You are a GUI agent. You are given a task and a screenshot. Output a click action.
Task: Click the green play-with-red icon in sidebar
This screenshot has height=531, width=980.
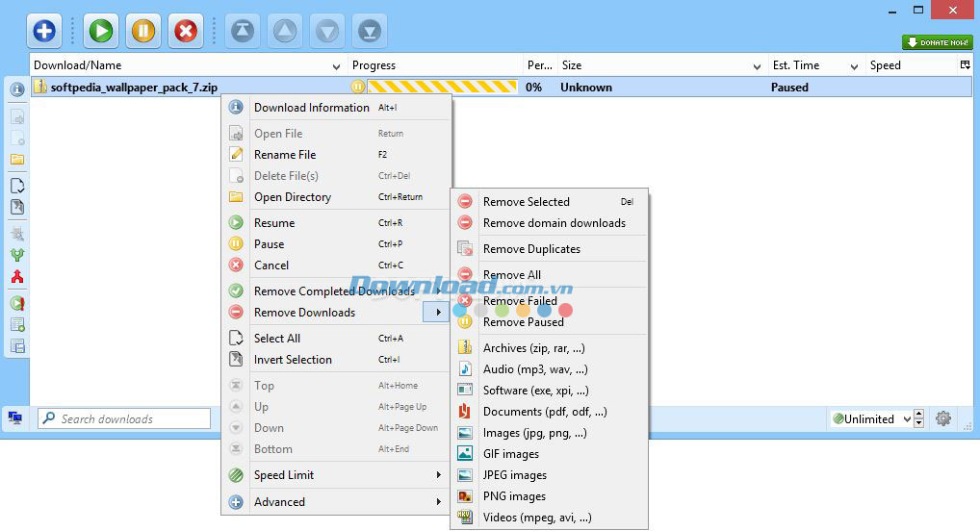point(17,304)
